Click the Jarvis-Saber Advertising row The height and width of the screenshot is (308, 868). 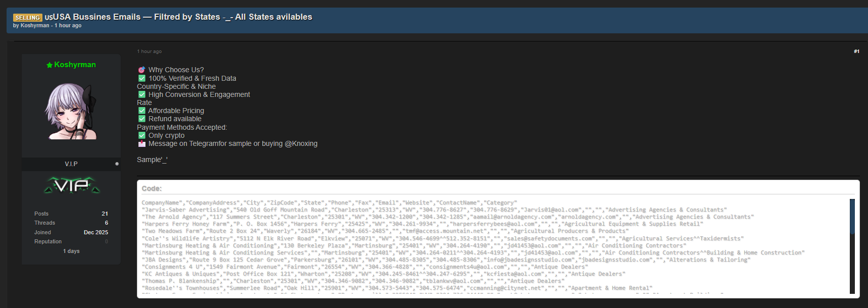(x=434, y=210)
